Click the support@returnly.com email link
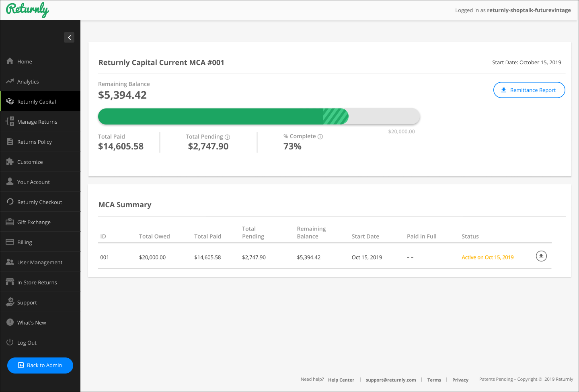The image size is (579, 392). coord(391,380)
